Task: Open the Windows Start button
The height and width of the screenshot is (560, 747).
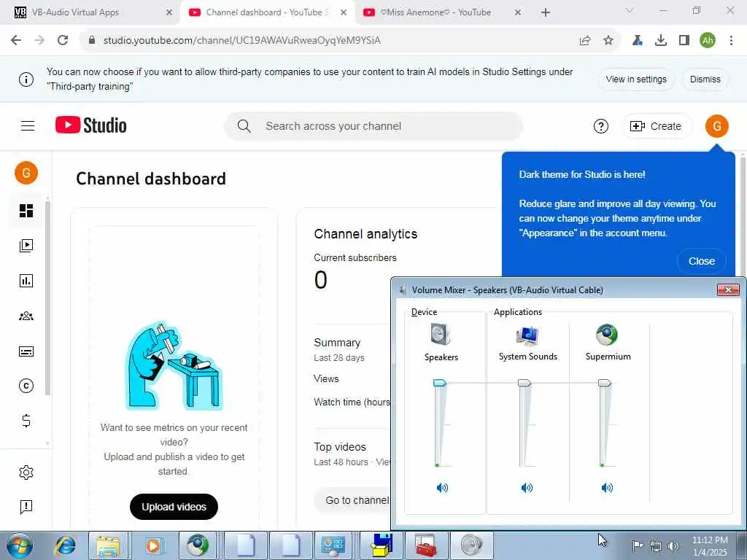Action: pos(20,545)
